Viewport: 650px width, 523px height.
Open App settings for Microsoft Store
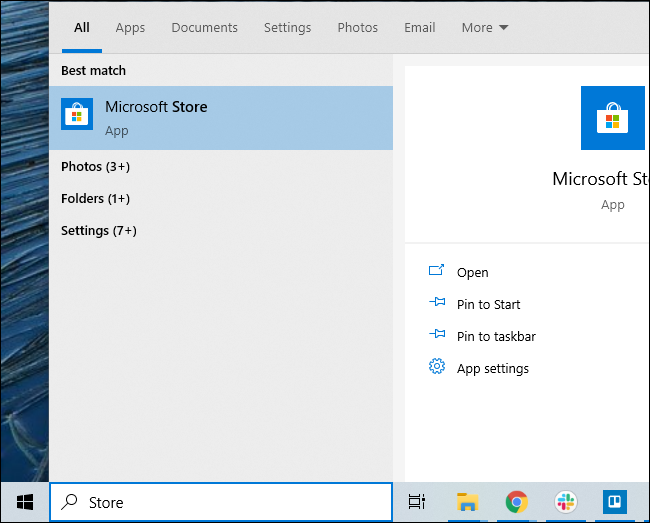tap(492, 369)
